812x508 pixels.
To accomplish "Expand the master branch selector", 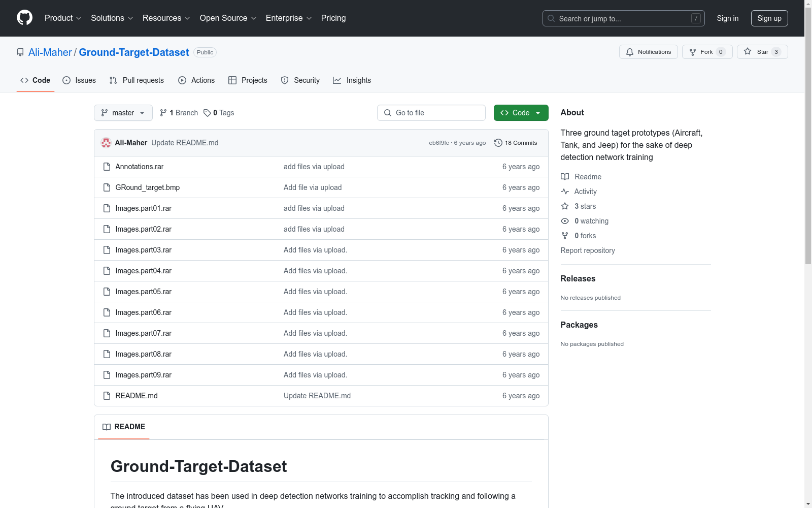I will pos(123,113).
